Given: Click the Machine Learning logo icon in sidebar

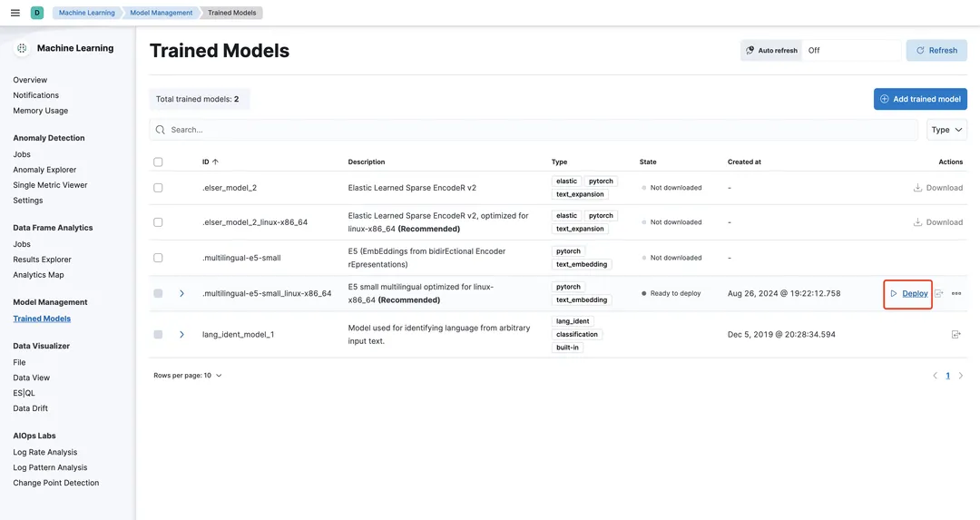Looking at the screenshot, I should pyautogui.click(x=22, y=48).
